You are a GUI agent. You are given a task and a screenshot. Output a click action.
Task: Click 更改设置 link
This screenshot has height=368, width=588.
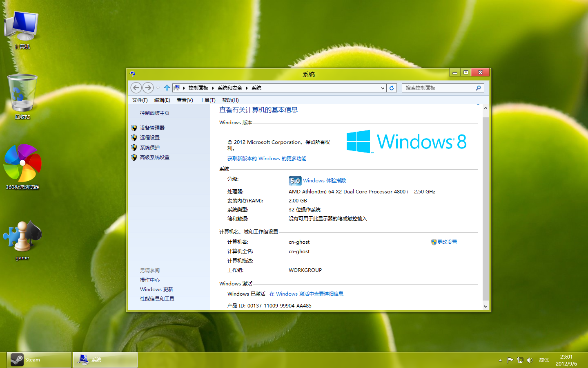click(x=447, y=242)
